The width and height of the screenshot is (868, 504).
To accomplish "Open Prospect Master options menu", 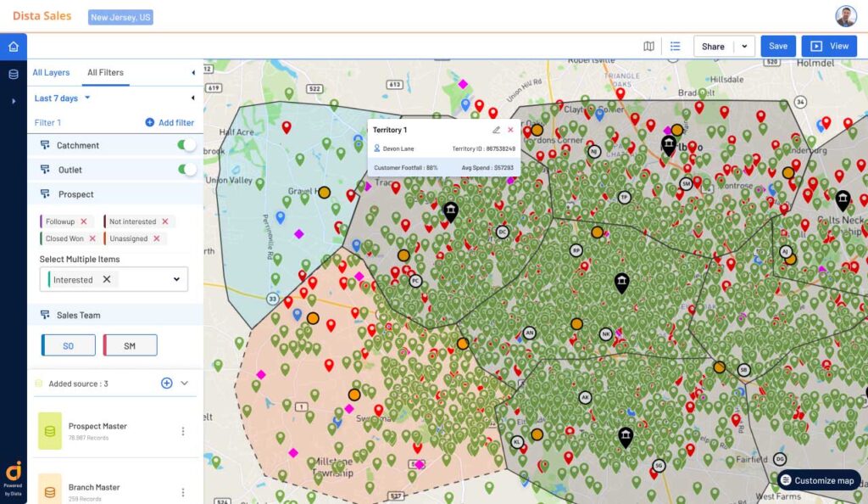I will click(183, 431).
